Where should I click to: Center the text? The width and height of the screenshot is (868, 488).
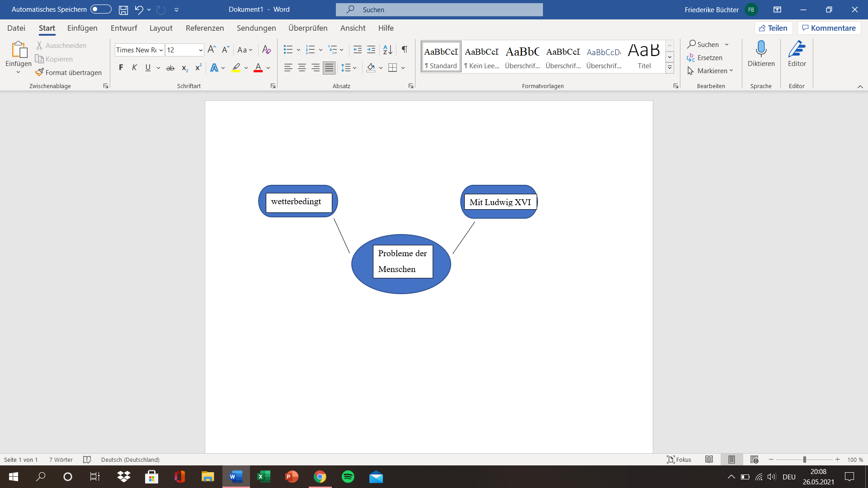[x=302, y=68]
